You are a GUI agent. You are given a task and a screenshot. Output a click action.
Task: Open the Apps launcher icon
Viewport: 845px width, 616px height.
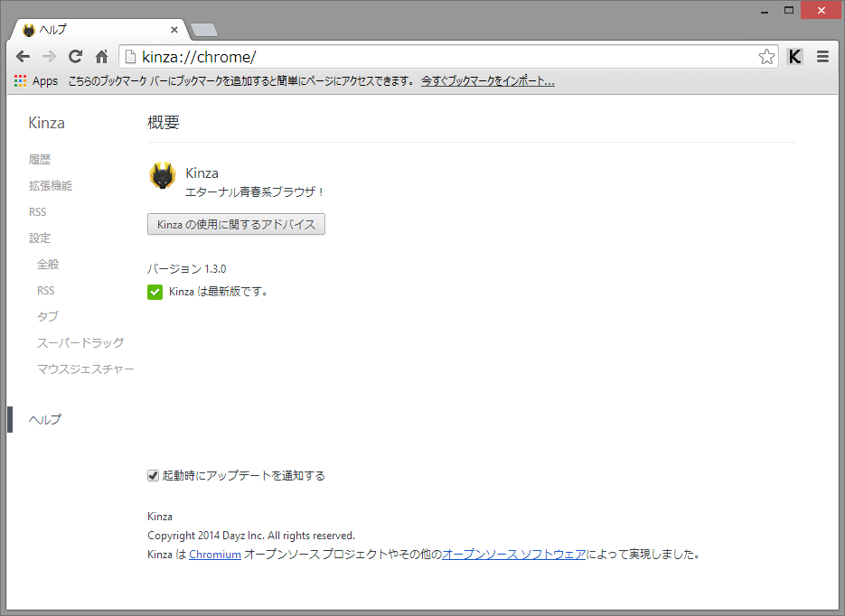coord(20,80)
